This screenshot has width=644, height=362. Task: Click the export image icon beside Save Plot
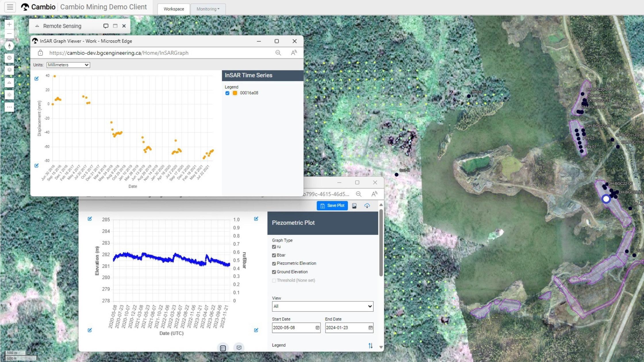(x=354, y=206)
